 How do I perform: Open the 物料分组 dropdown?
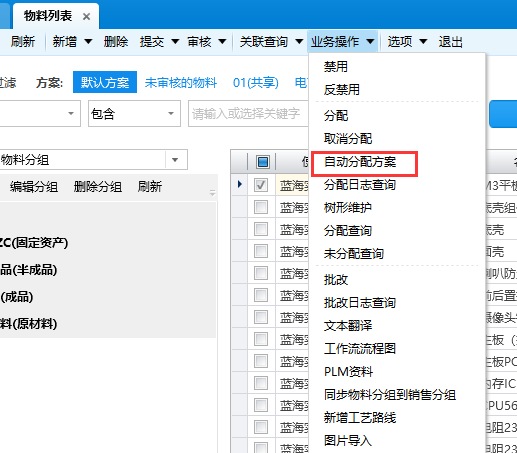tap(175, 160)
